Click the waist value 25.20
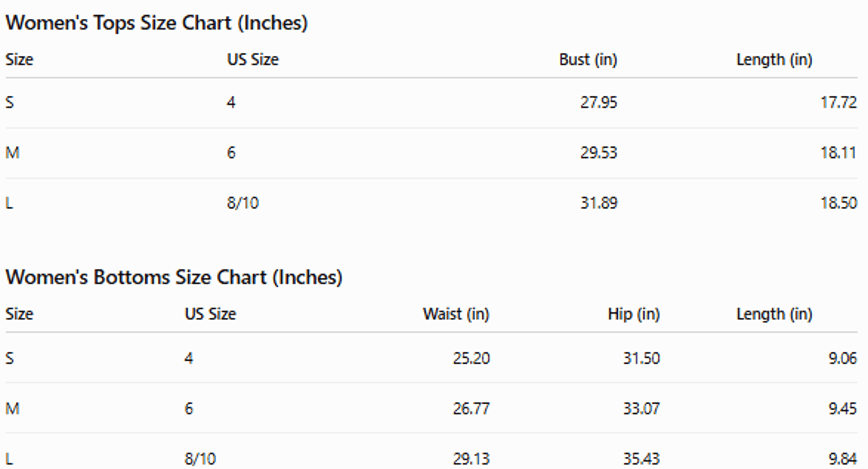 click(471, 358)
